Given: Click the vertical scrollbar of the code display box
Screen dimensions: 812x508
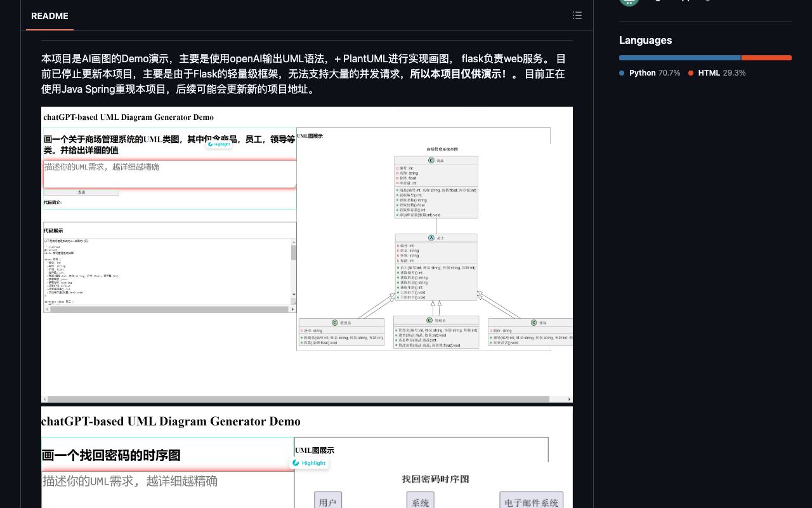Looking at the screenshot, I should tap(294, 268).
